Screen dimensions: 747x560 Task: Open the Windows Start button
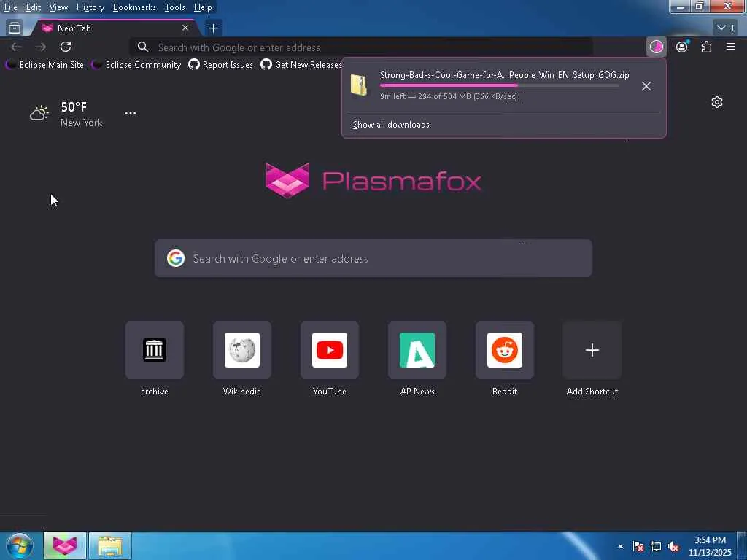pyautogui.click(x=20, y=545)
